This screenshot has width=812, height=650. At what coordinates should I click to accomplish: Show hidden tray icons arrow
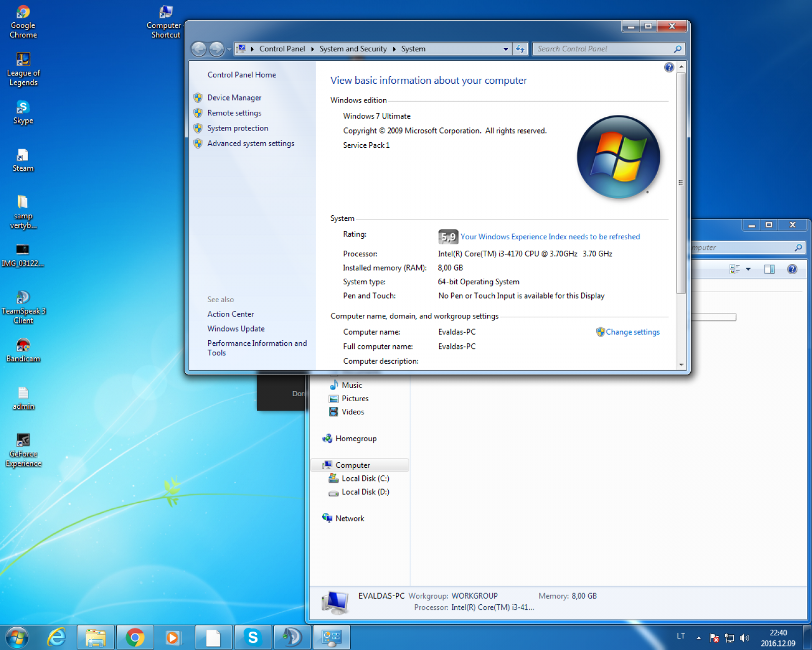(x=699, y=638)
